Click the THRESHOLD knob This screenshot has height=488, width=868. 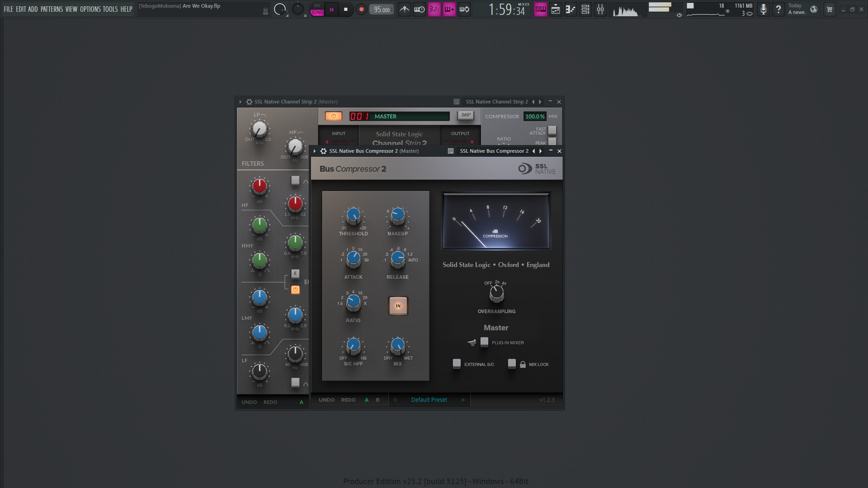[x=354, y=216]
